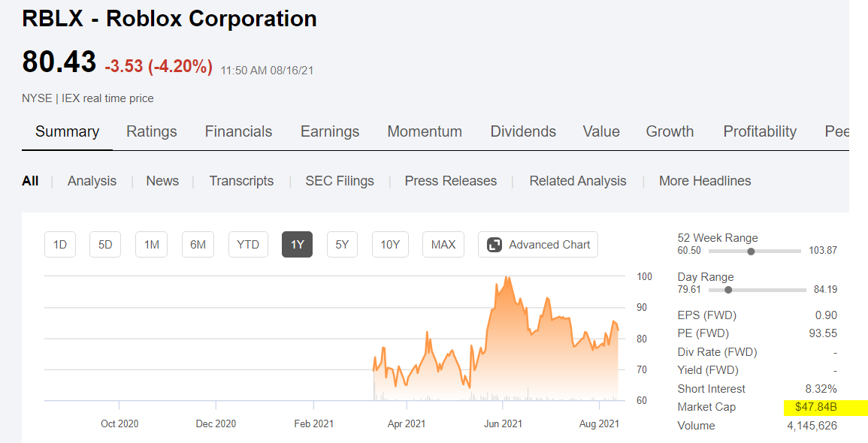Go to the Value tab
The height and width of the screenshot is (443, 868).
point(601,131)
